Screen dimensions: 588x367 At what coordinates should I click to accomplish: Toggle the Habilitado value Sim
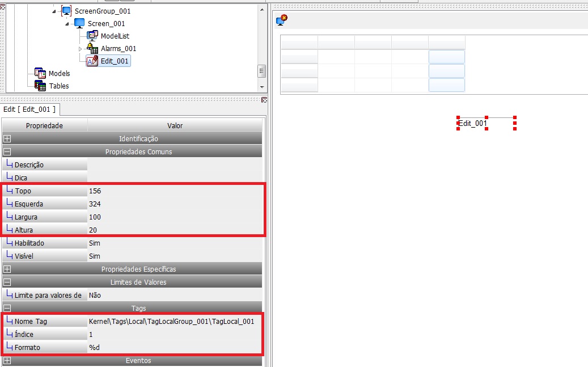[175, 243]
